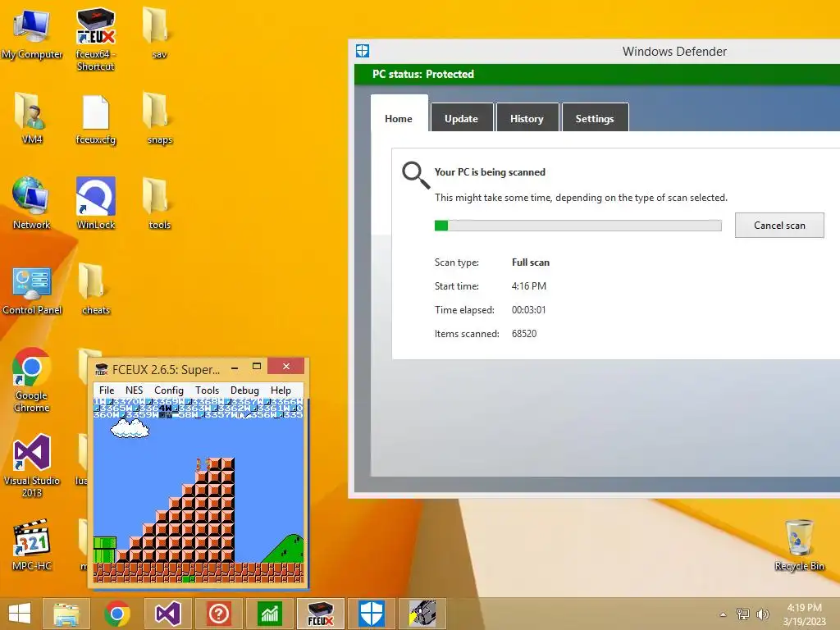
Task: Click the Windows Defender title bar icon
Action: point(363,51)
